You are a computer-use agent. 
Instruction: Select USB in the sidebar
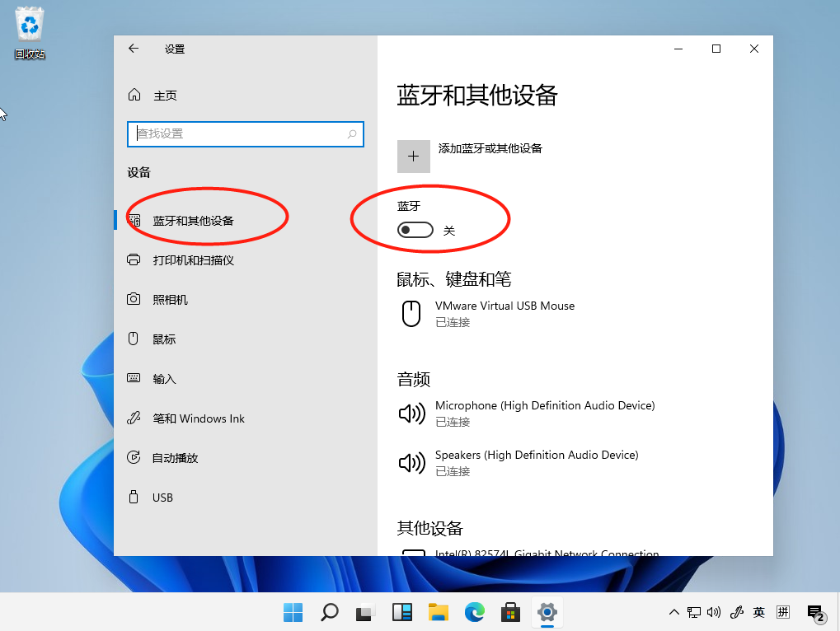162,498
